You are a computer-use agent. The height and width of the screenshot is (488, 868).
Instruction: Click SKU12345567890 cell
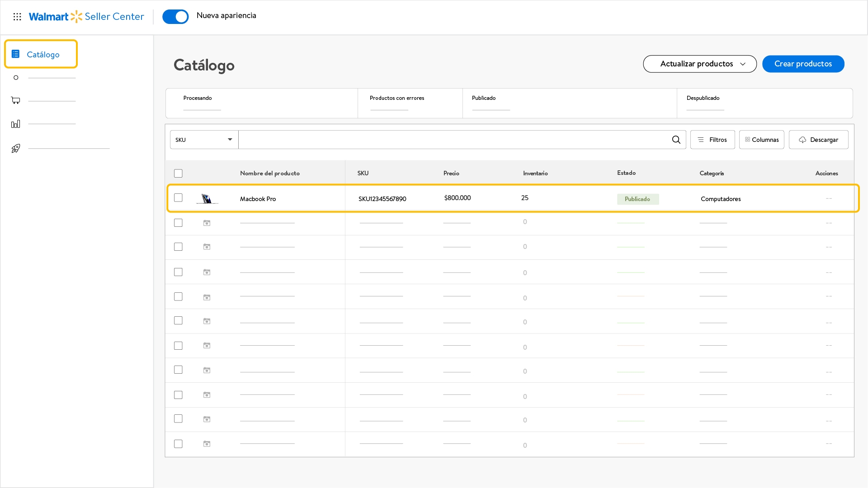point(382,199)
